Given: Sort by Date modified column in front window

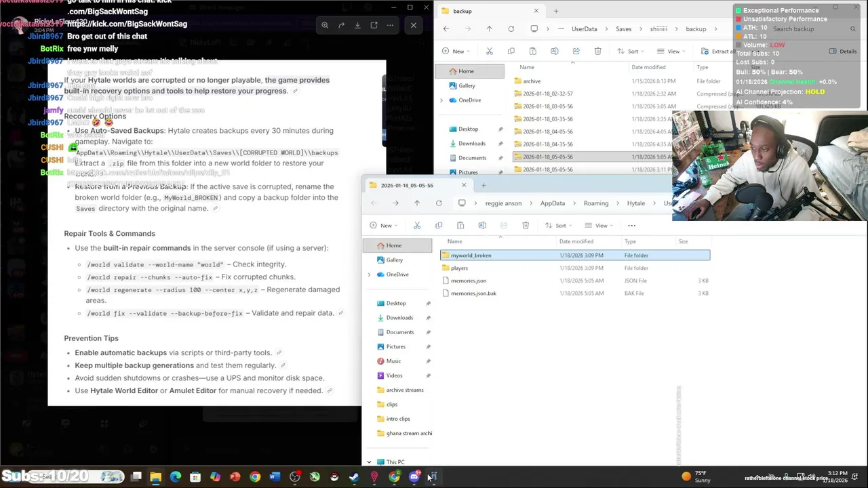Looking at the screenshot, I should click(576, 241).
